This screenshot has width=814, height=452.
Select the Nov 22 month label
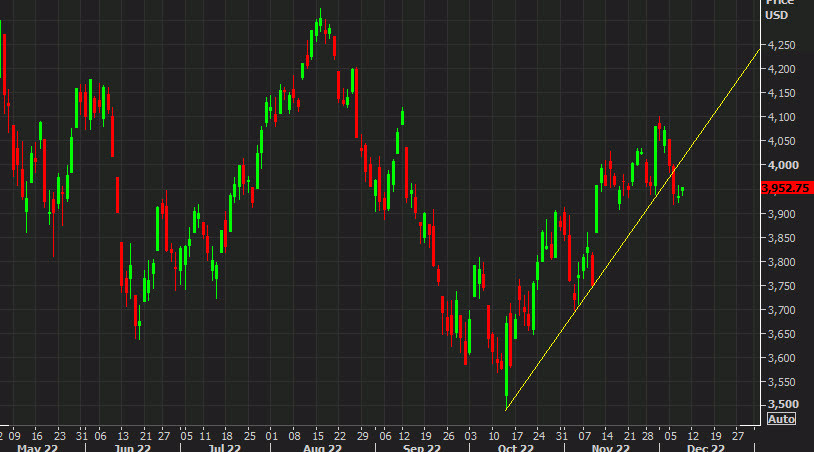coord(610,447)
